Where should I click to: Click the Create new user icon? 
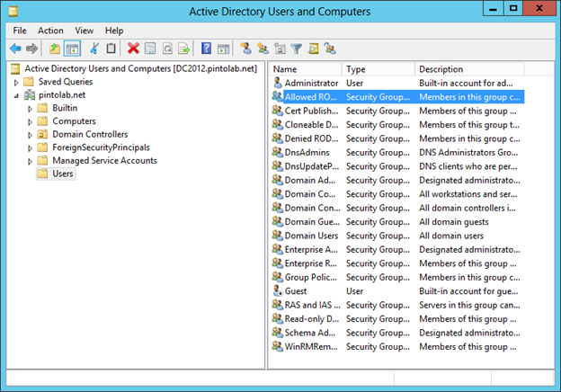pos(246,49)
